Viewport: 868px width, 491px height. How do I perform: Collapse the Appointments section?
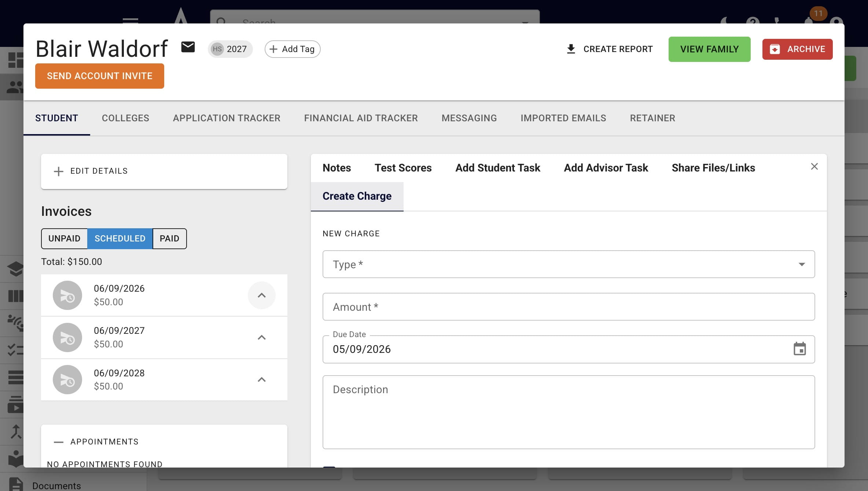tap(59, 442)
